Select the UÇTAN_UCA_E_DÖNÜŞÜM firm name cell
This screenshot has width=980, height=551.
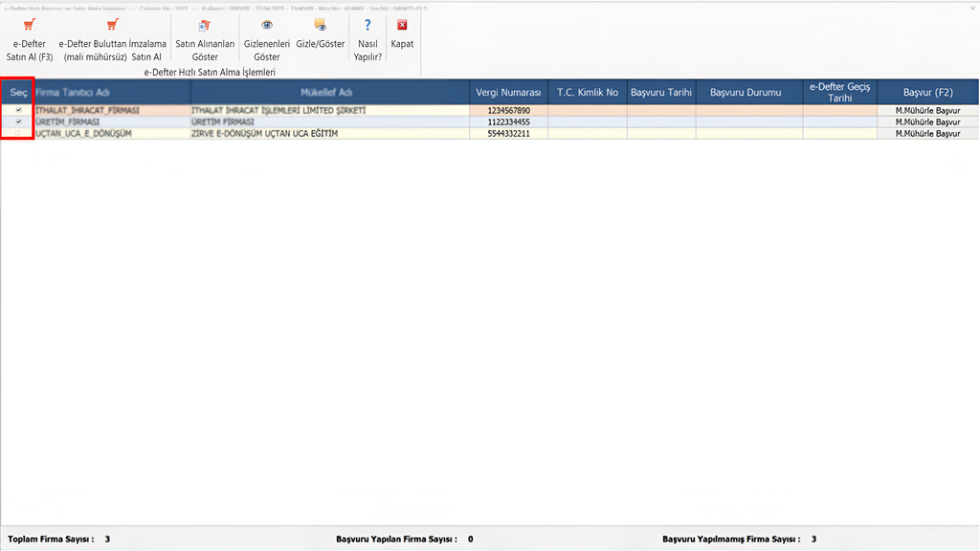tap(113, 134)
